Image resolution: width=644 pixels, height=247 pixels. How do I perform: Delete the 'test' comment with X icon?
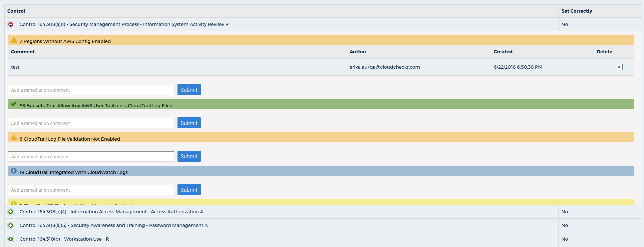pos(619,67)
